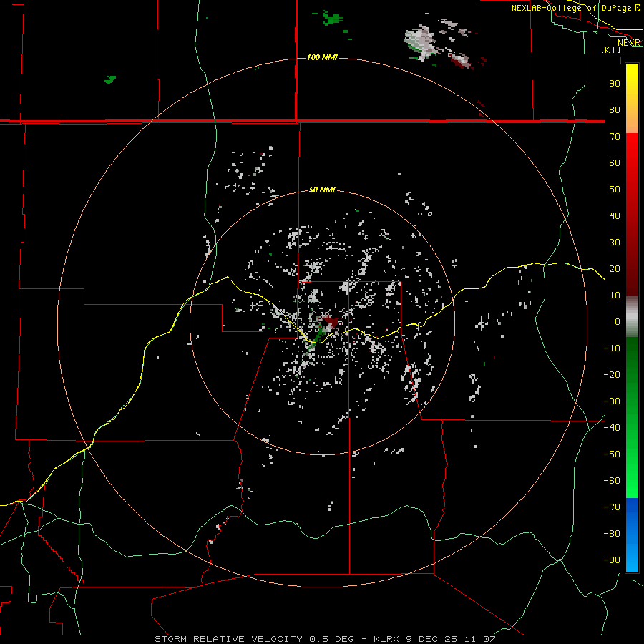644x644 pixels.
Task: Select the -90 knot scale label
Action: (x=612, y=560)
